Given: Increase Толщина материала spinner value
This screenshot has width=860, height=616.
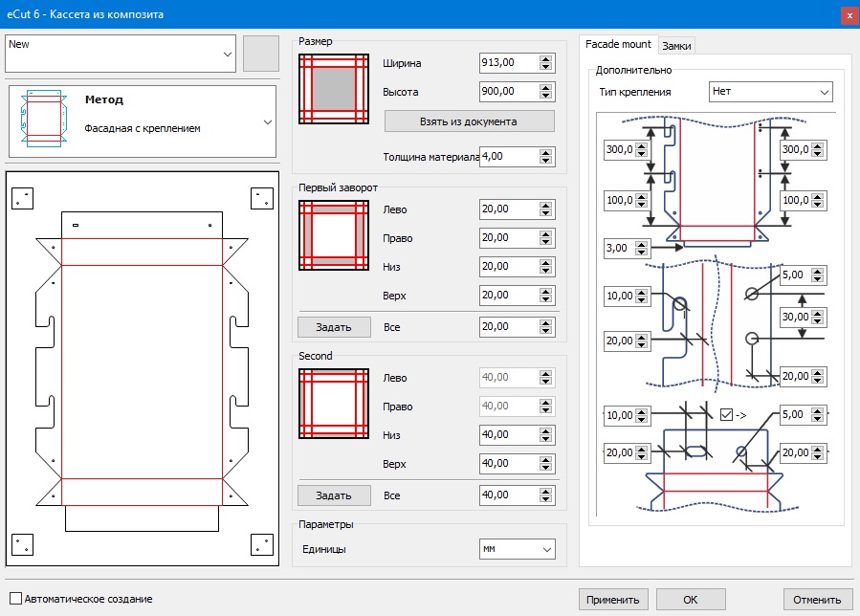Looking at the screenshot, I should click(x=546, y=152).
